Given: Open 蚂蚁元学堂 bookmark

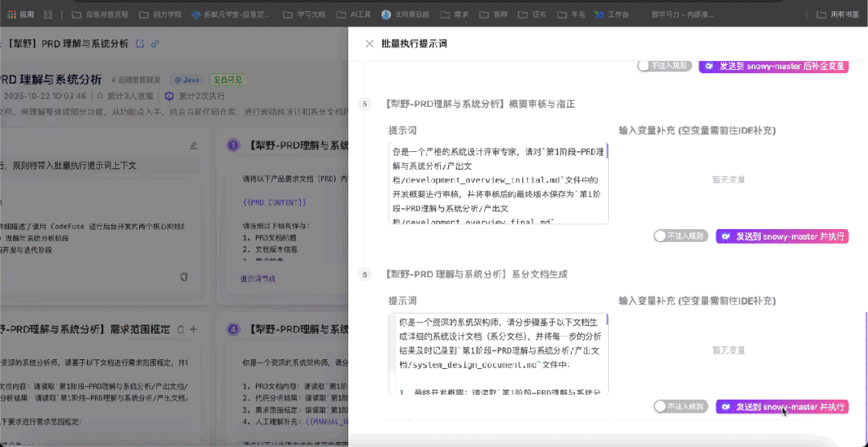Looking at the screenshot, I should click(230, 14).
